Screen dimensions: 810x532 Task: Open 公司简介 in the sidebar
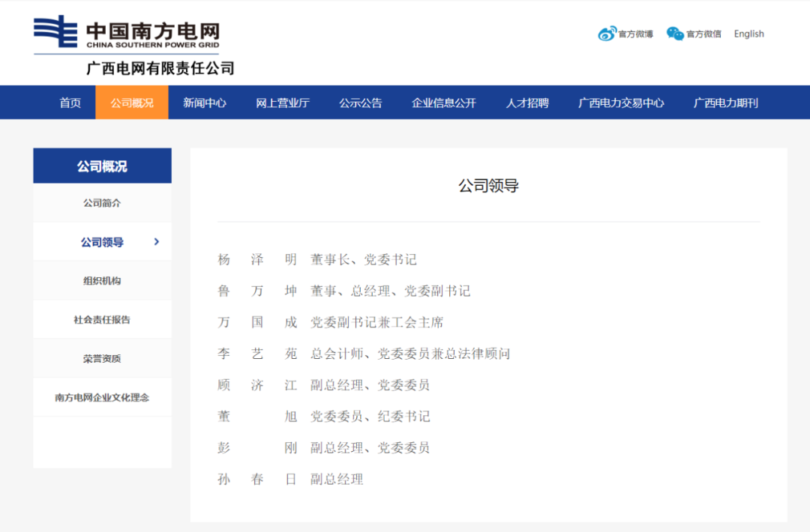(102, 203)
